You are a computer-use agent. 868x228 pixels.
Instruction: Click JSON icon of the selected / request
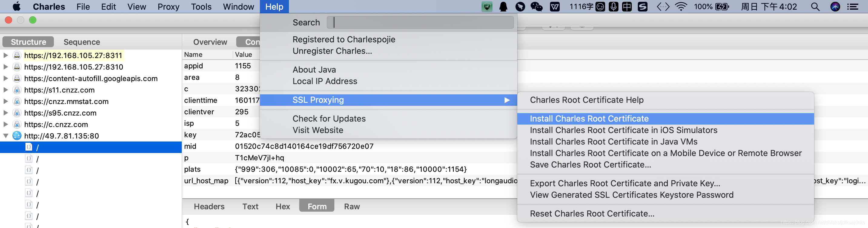coord(29,147)
